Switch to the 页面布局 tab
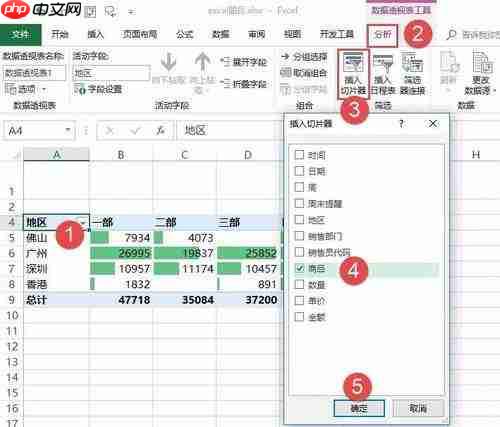Image resolution: width=500 pixels, height=427 pixels. (x=140, y=34)
